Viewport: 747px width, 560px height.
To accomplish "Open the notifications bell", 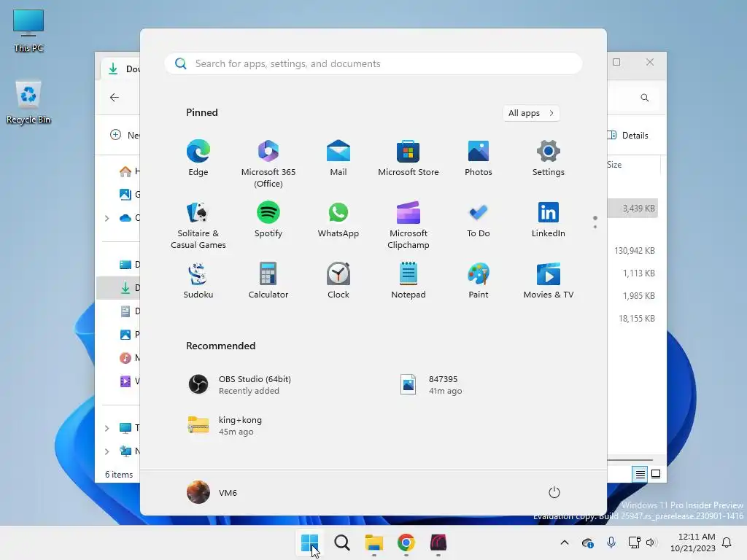I will 727,542.
